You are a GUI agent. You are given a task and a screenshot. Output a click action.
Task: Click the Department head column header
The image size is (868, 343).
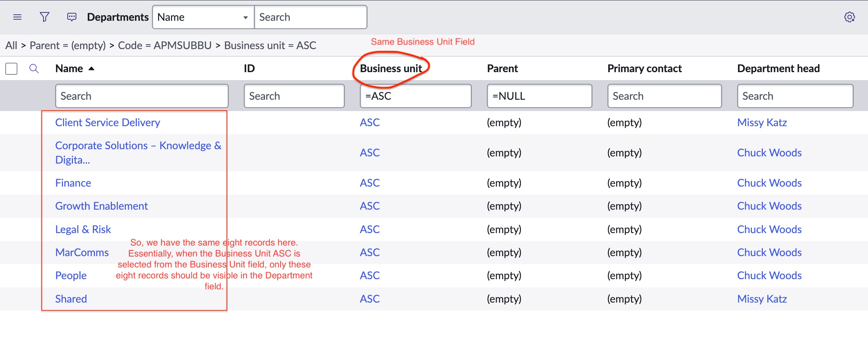[778, 68]
